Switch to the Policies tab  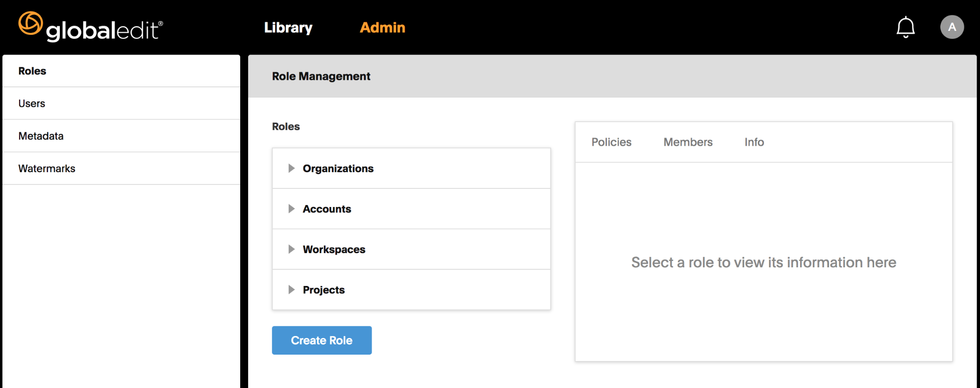pos(611,142)
